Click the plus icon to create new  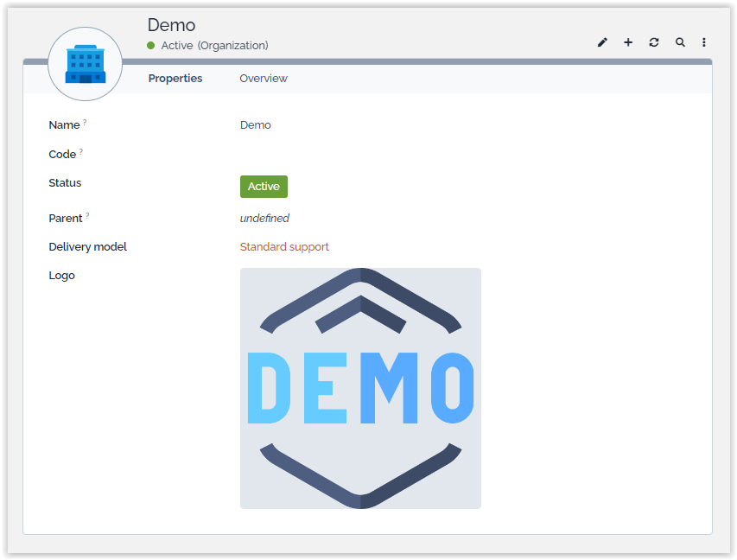click(x=628, y=42)
